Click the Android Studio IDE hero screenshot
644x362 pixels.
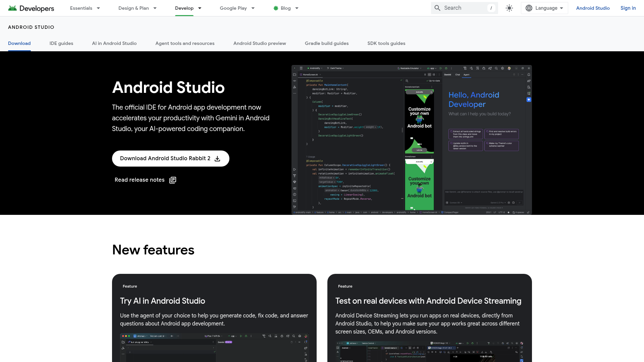412,140
